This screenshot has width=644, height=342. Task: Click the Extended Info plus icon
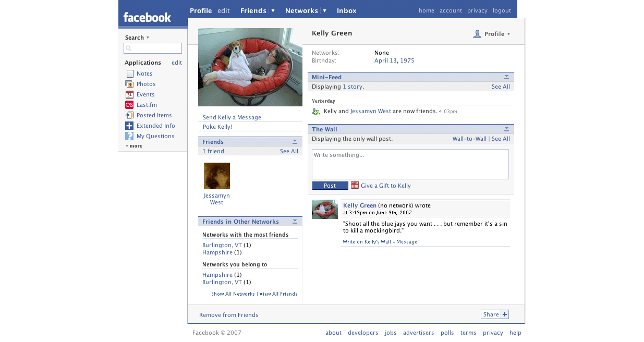(129, 126)
